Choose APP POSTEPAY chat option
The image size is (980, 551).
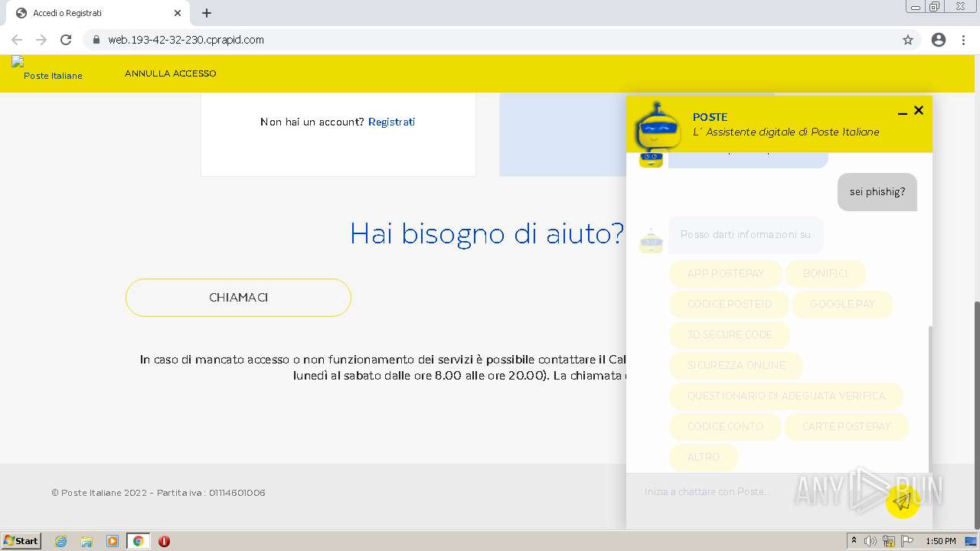pyautogui.click(x=726, y=273)
